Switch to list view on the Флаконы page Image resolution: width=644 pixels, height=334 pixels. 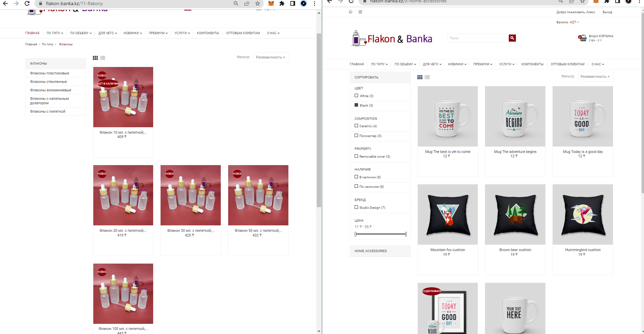tap(103, 58)
